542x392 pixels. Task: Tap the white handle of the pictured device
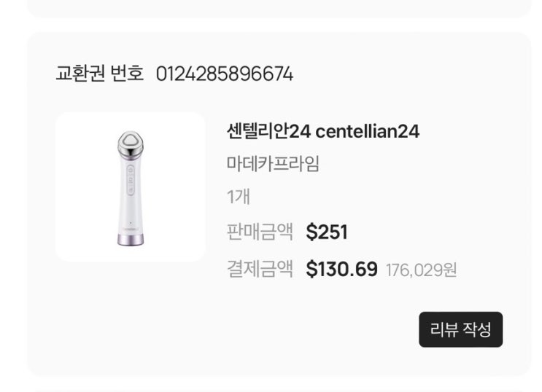(130, 211)
